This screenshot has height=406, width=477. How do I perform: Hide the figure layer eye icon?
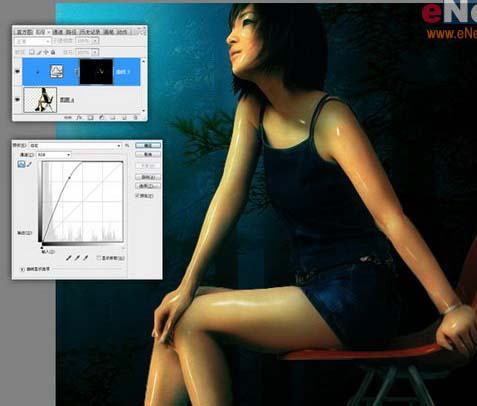[18, 99]
